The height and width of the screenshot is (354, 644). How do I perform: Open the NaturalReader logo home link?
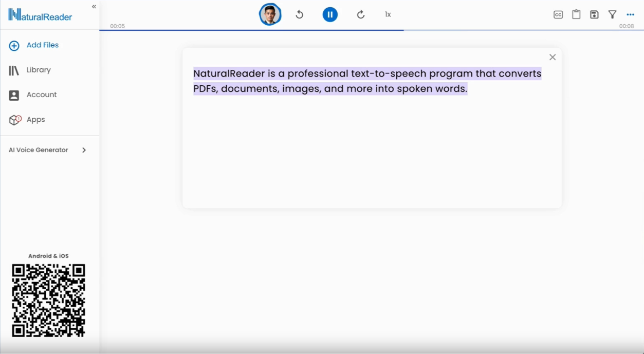coord(40,15)
